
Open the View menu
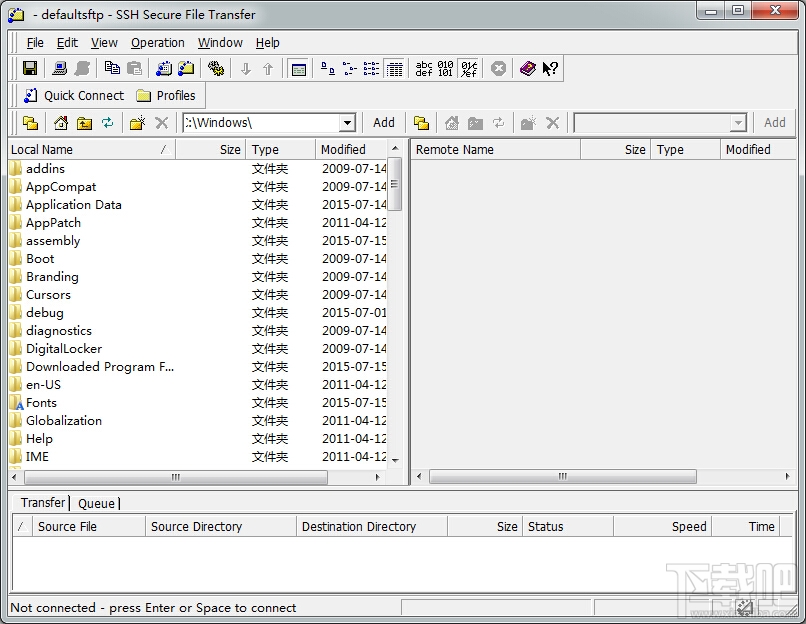tap(104, 43)
